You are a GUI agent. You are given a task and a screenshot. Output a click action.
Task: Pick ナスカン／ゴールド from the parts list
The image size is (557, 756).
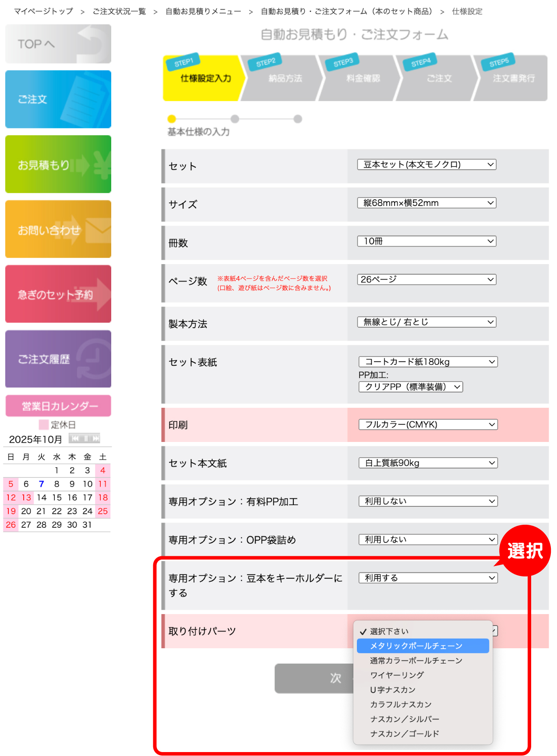click(404, 734)
